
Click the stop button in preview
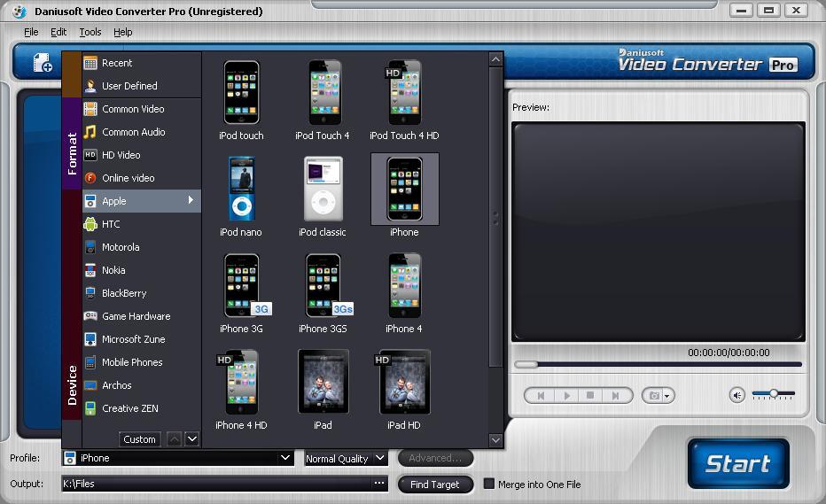[590, 396]
